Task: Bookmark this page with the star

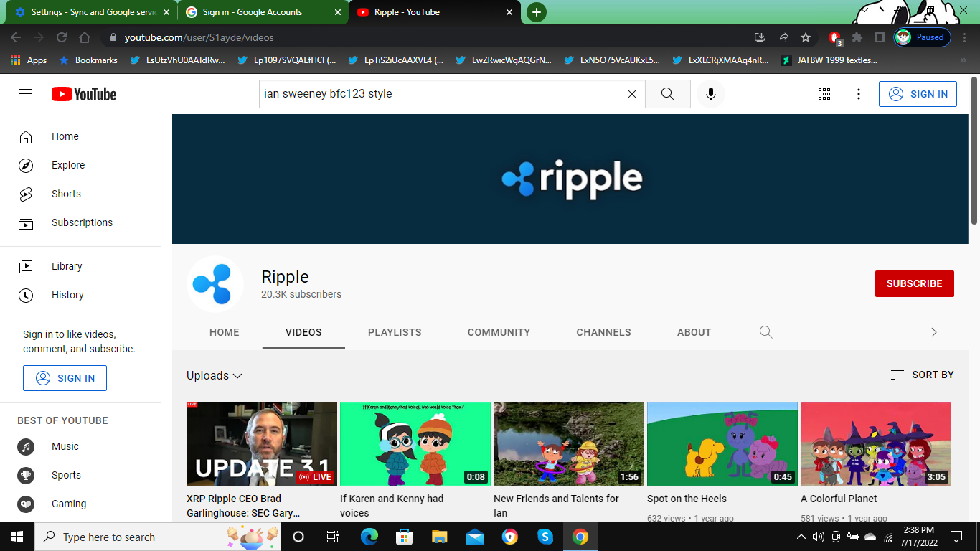Action: [806, 37]
